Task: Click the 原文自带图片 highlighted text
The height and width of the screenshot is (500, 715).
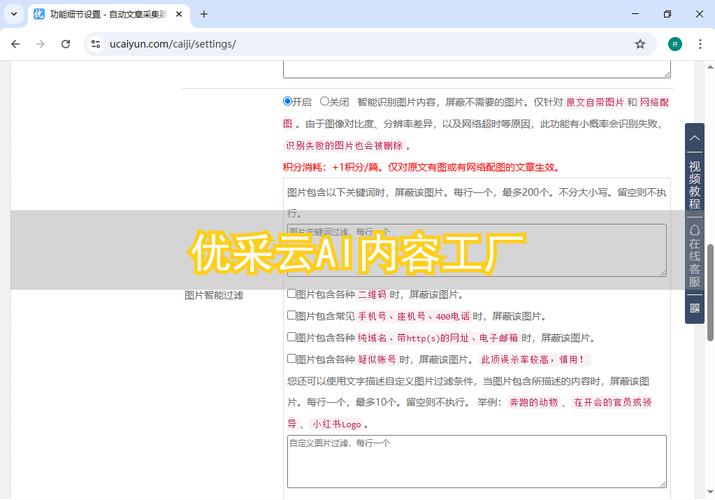Action: 595,102
